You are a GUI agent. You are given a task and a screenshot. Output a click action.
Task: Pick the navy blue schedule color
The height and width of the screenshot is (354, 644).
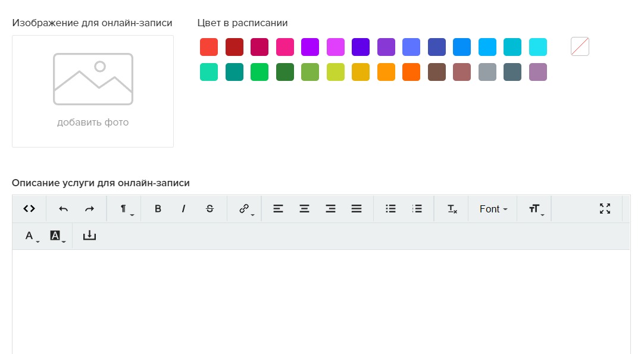[437, 47]
